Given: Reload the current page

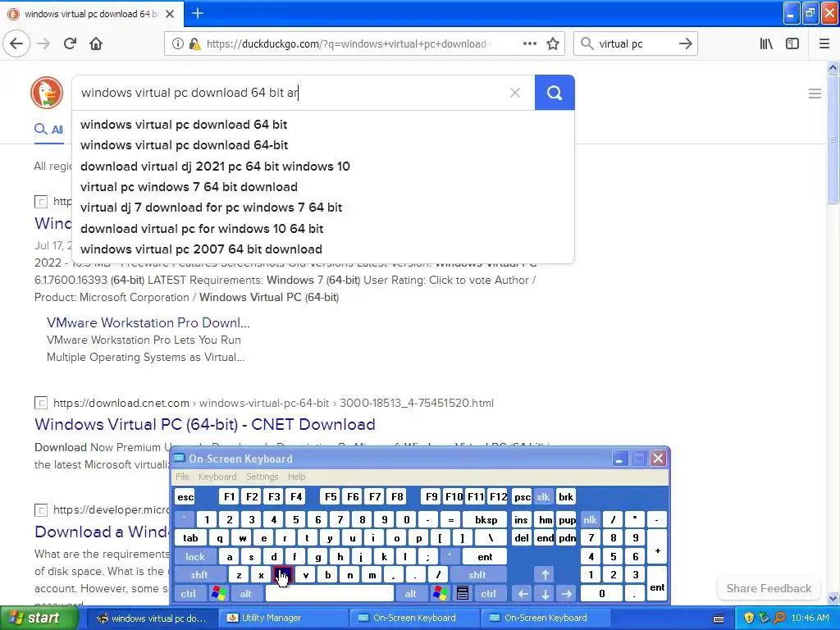Looking at the screenshot, I should click(71, 44).
